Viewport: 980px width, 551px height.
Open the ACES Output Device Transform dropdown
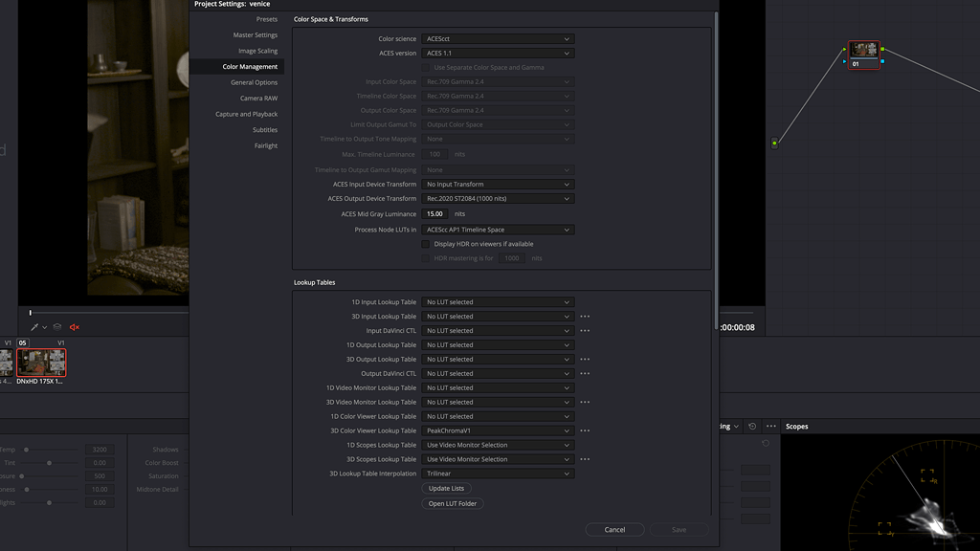tap(497, 198)
